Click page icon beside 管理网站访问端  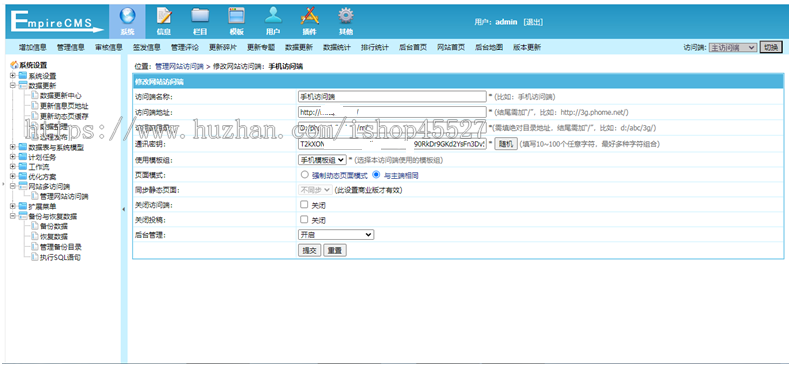click(x=34, y=197)
